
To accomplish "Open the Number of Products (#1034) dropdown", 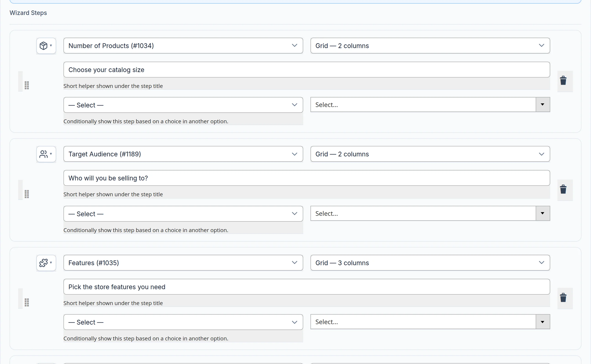I will click(x=183, y=46).
